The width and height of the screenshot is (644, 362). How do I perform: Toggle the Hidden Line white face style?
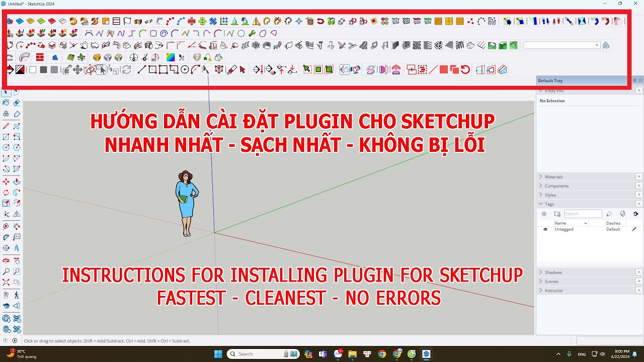click(33, 70)
